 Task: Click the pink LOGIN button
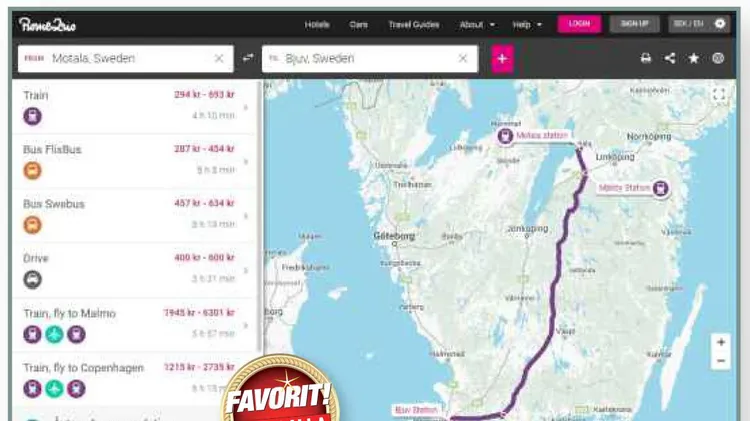pos(579,23)
